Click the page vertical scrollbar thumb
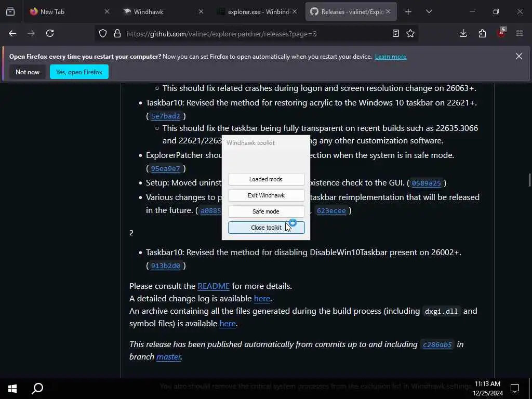Image resolution: width=532 pixels, height=399 pixels. pos(529,180)
